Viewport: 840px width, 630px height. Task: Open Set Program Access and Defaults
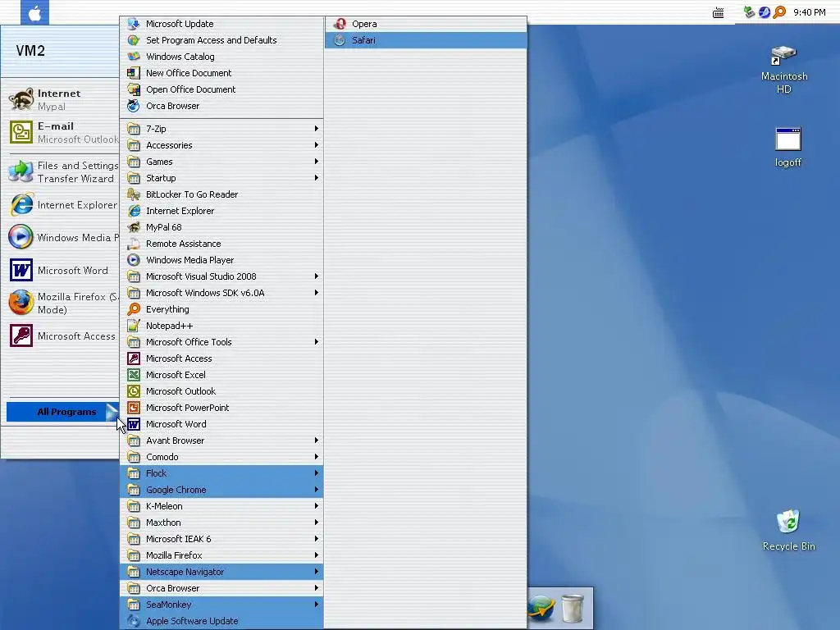[x=221, y=40]
